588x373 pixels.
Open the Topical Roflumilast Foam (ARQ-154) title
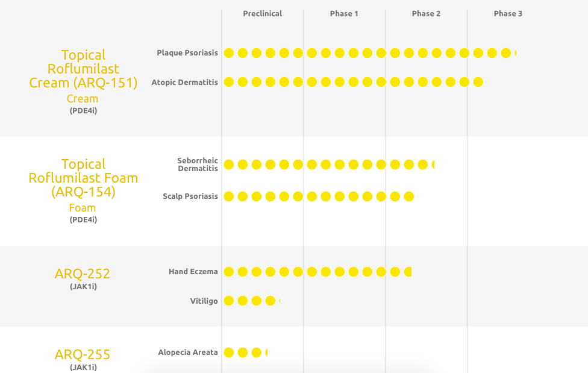83,178
